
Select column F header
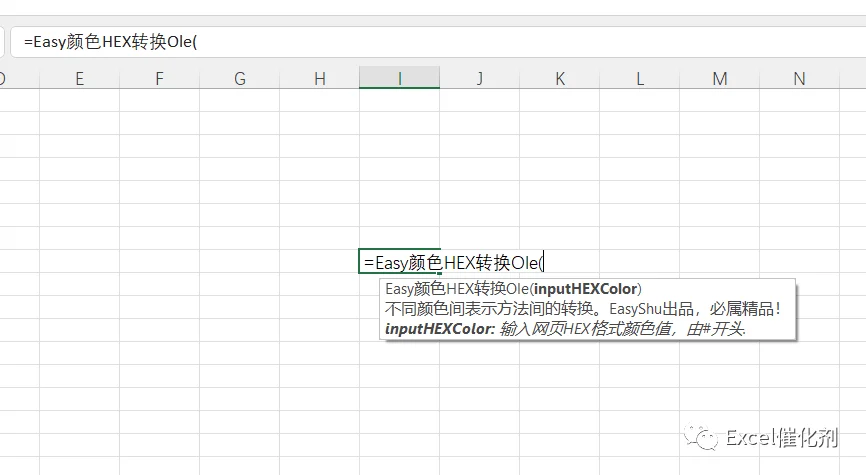coord(160,78)
